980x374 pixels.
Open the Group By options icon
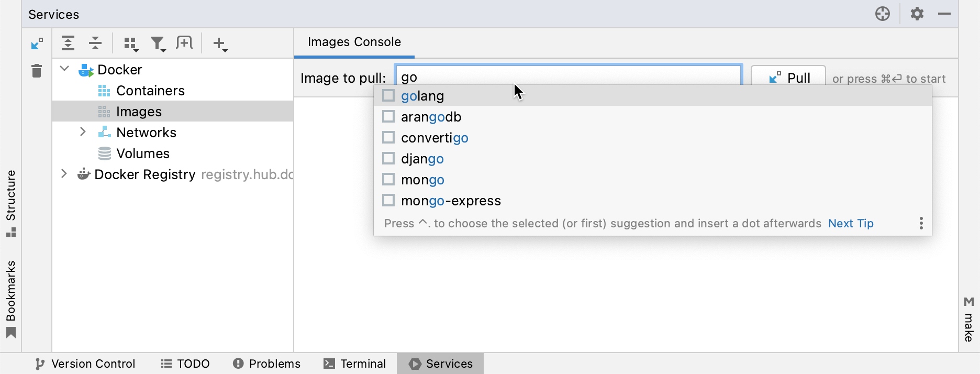pyautogui.click(x=130, y=43)
